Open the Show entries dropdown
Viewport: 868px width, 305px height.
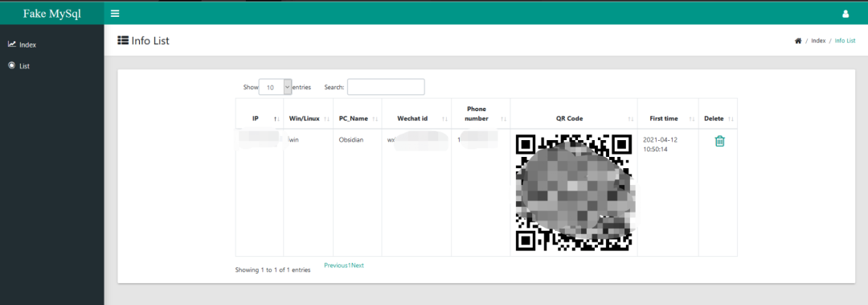coord(275,87)
